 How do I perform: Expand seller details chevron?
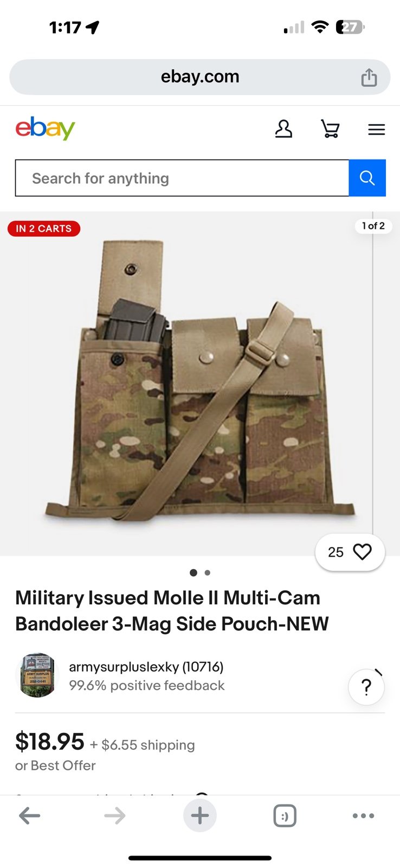[379, 673]
